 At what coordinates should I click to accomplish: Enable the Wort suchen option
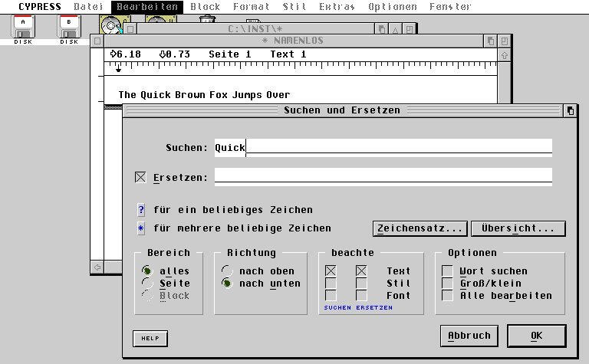point(447,271)
